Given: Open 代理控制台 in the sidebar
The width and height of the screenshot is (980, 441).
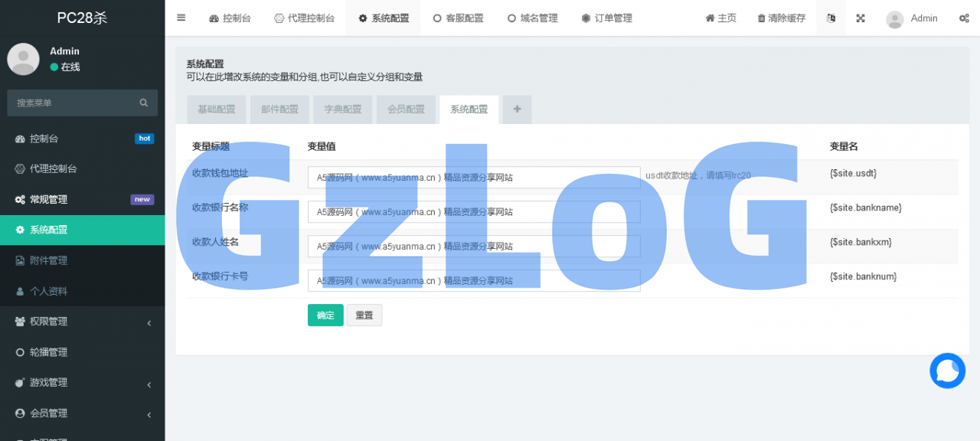Looking at the screenshot, I should pyautogui.click(x=82, y=168).
